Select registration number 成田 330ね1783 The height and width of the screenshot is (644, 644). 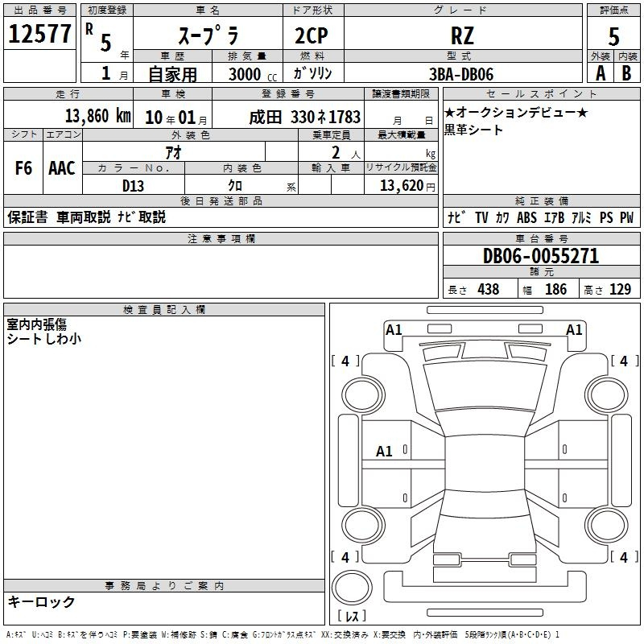[305, 118]
